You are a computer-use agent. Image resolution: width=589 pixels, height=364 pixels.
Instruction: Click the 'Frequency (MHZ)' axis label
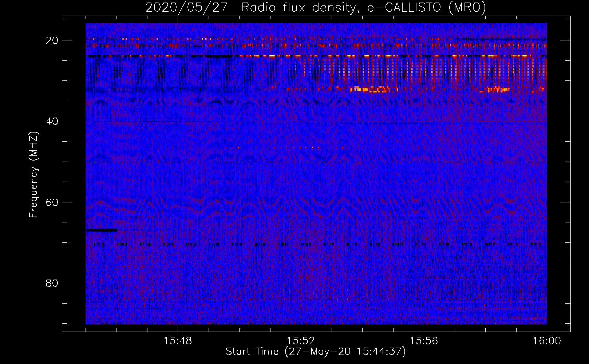33,174
